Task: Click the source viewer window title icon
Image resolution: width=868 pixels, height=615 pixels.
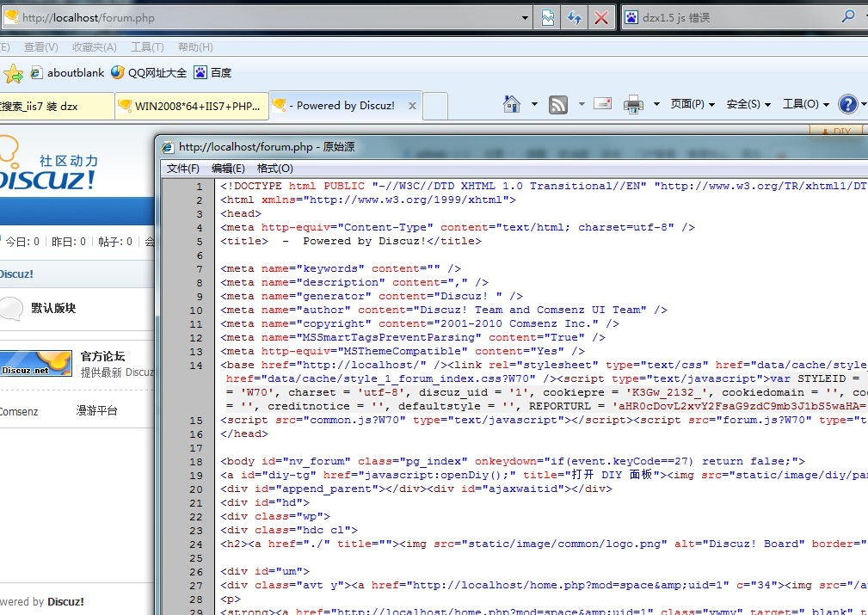Action: coord(168,147)
